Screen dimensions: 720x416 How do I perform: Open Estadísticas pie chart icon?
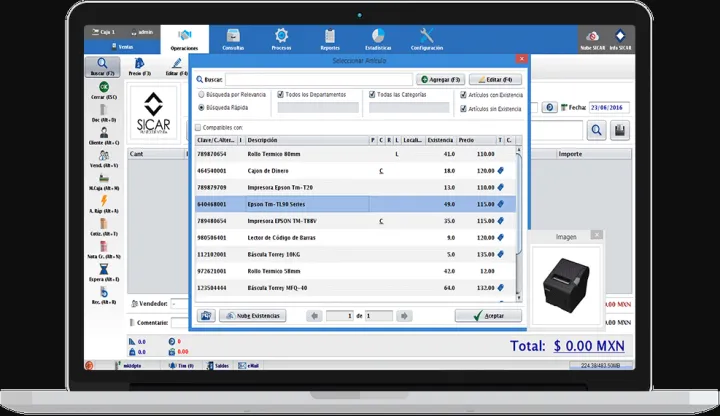tap(378, 36)
